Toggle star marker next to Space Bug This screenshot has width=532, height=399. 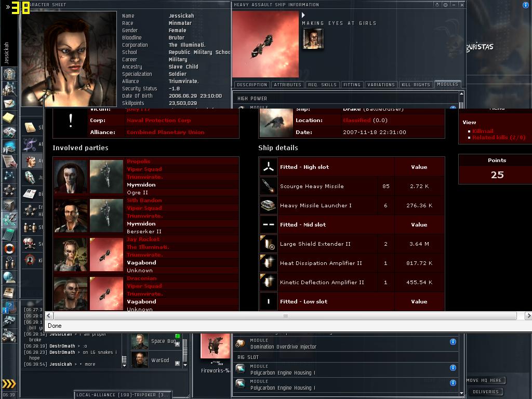(177, 344)
